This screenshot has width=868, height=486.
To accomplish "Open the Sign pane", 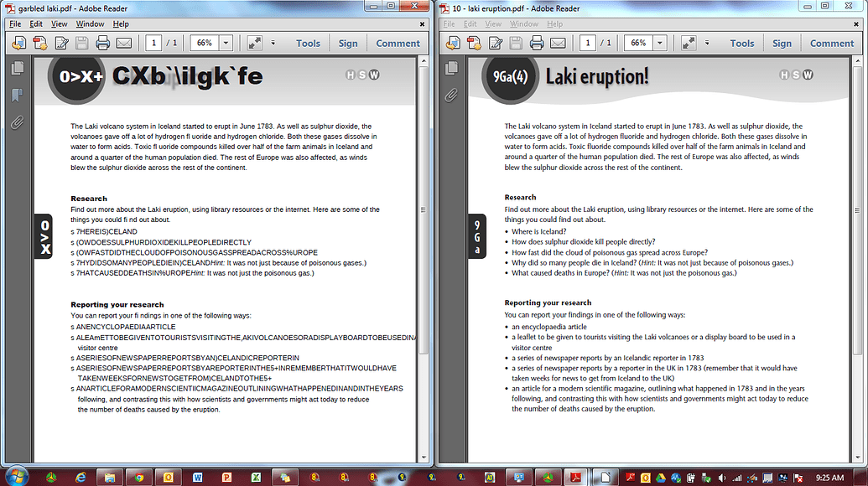I will click(348, 43).
